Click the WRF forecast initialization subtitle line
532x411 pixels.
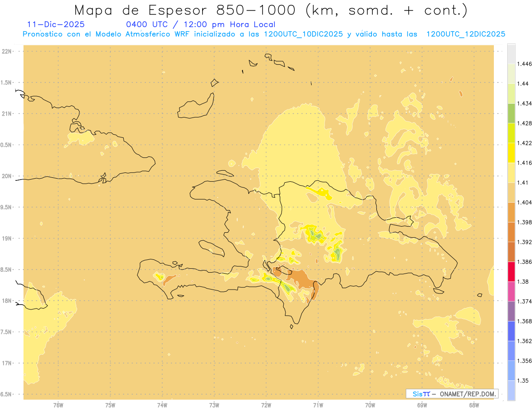[x=264, y=34]
